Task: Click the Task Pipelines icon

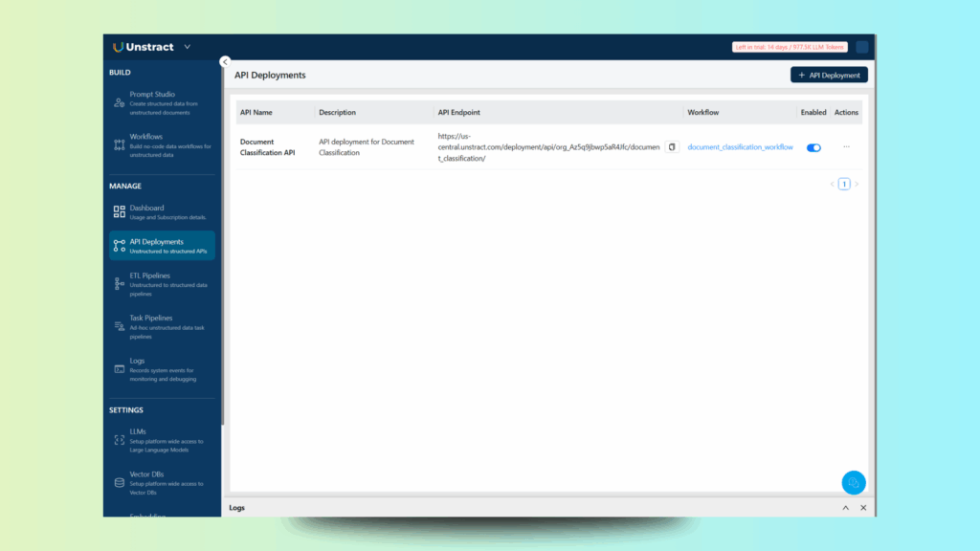Action: click(120, 326)
